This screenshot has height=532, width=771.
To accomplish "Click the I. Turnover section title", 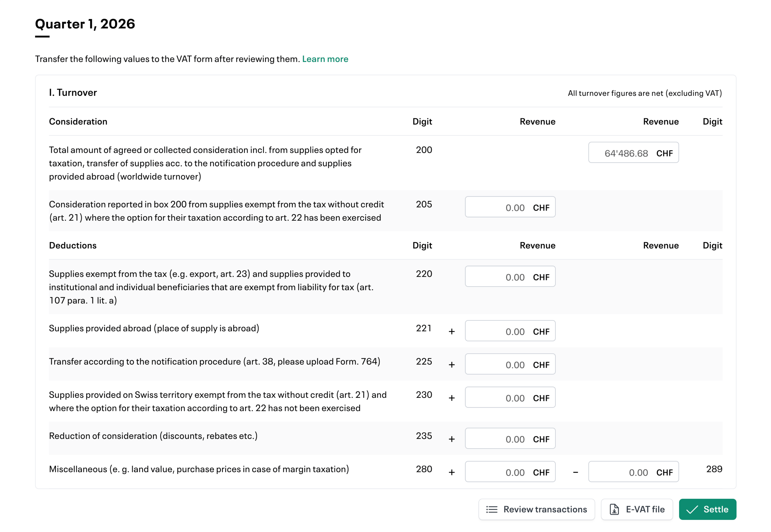I will (x=73, y=93).
